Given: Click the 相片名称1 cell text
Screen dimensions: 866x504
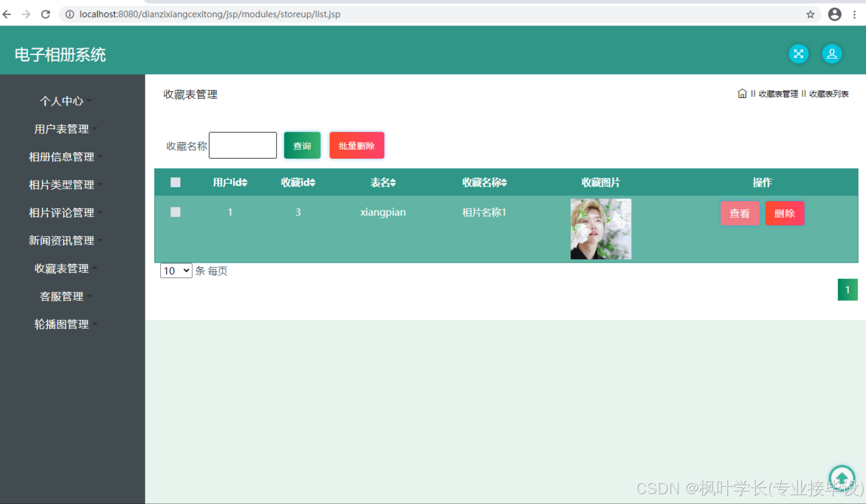Looking at the screenshot, I should [484, 212].
